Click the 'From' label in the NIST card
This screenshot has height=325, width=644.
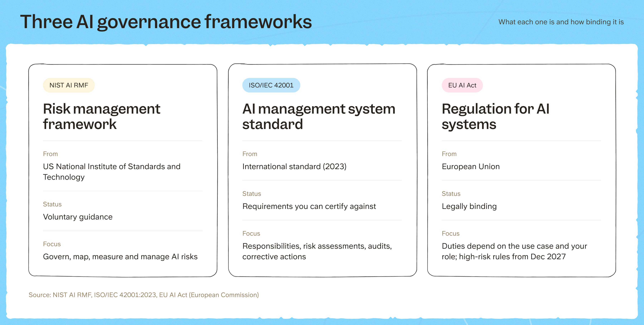point(50,154)
